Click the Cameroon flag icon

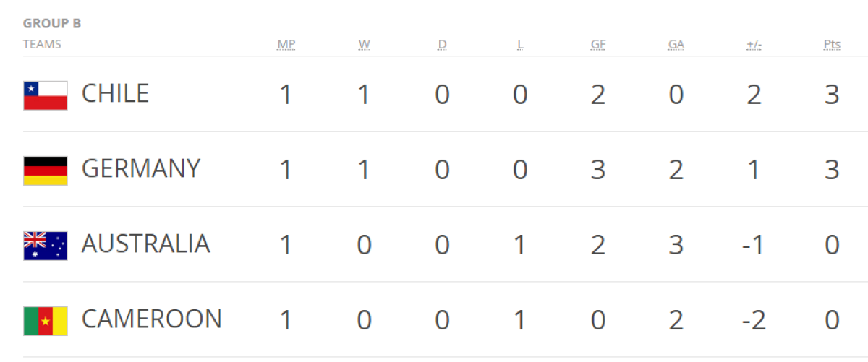pos(45,320)
